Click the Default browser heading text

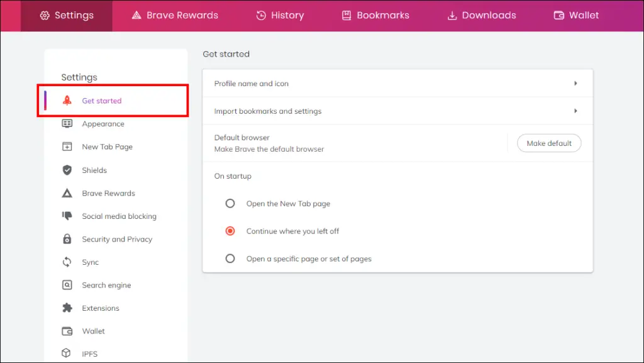coord(242,138)
